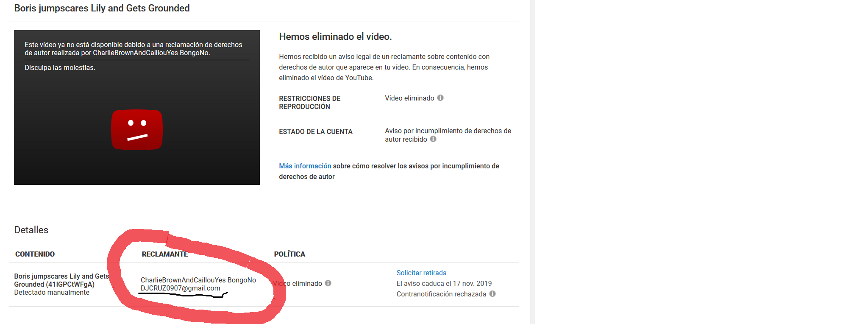Click 'El aviso caduca el 17 nov. 2019'

pyautogui.click(x=444, y=283)
